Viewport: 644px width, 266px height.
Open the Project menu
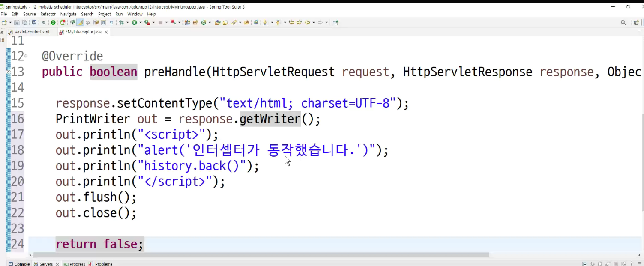point(105,14)
